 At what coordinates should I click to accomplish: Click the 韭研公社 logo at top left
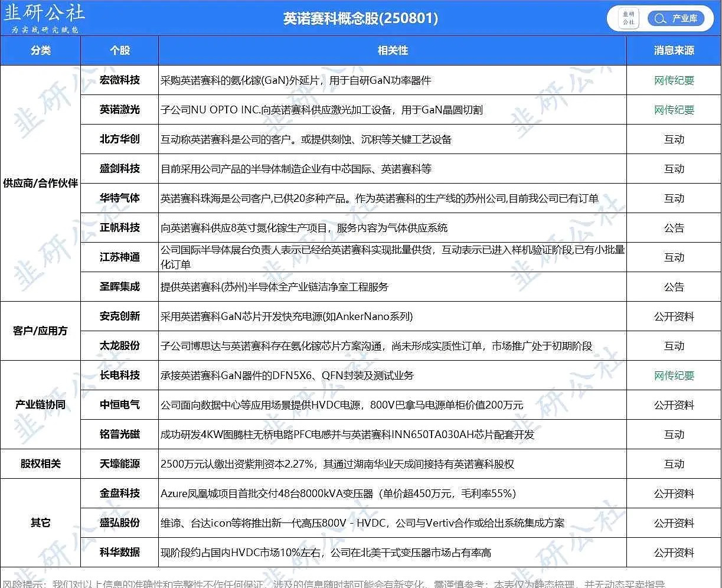click(x=45, y=17)
